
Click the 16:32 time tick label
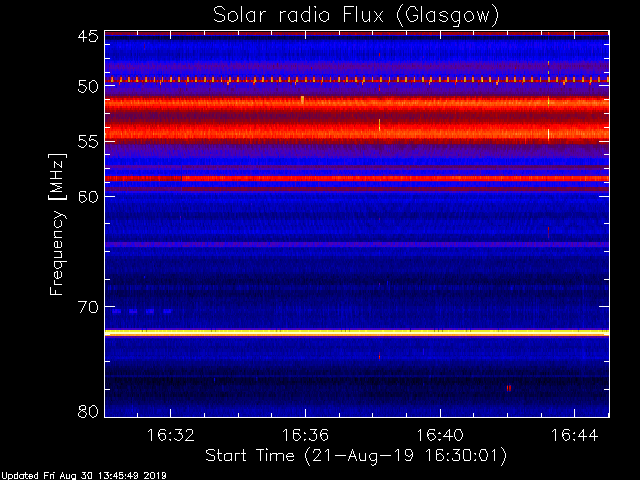click(x=171, y=435)
